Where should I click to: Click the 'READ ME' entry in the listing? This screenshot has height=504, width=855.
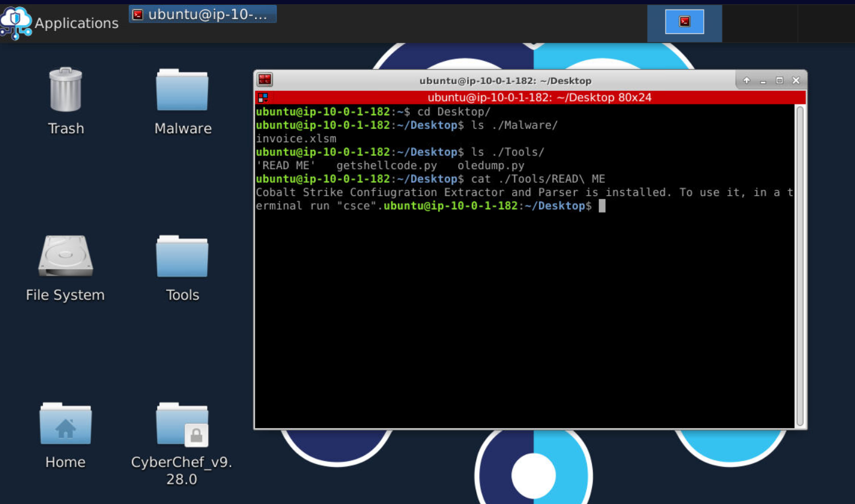coord(286,165)
